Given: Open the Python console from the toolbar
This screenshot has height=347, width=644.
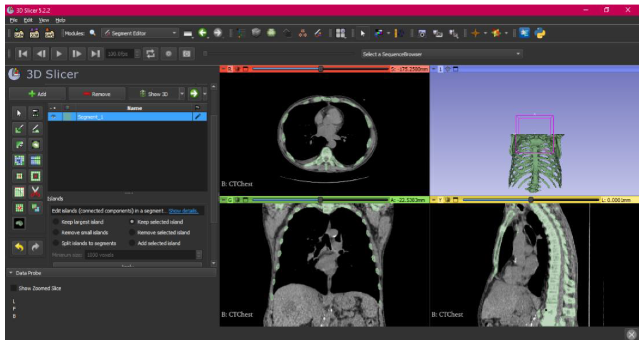Looking at the screenshot, I should pos(540,33).
